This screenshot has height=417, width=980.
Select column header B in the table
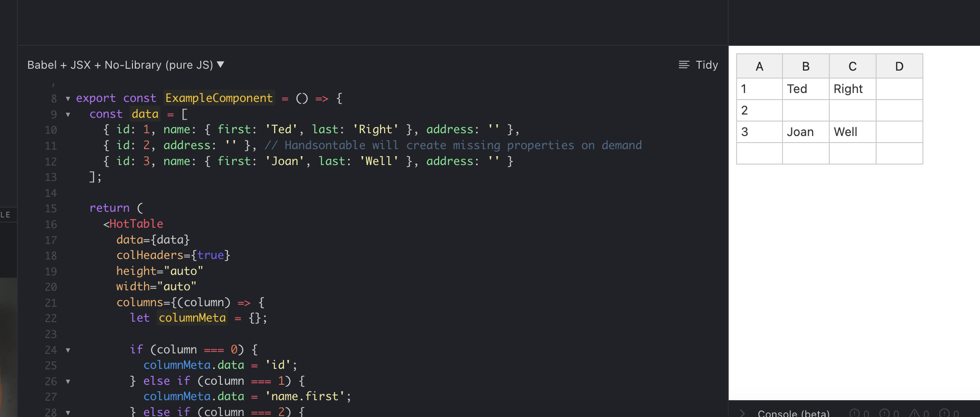[x=806, y=66]
